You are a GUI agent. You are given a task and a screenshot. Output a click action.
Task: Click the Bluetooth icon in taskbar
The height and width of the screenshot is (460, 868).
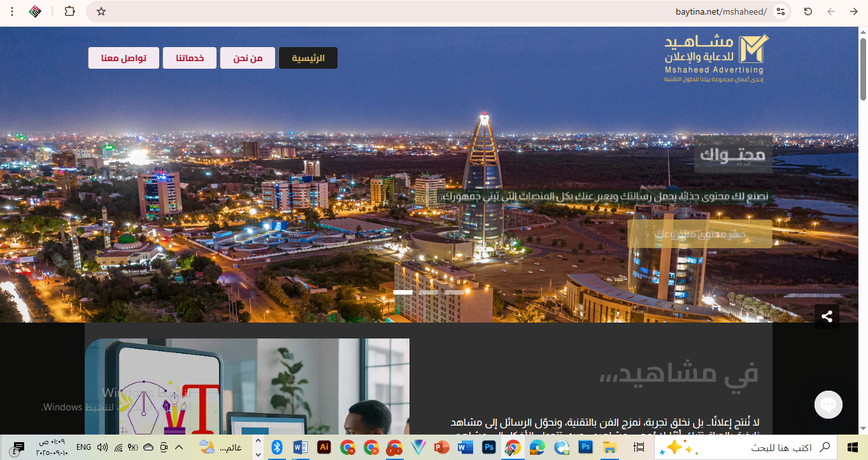[x=277, y=447]
